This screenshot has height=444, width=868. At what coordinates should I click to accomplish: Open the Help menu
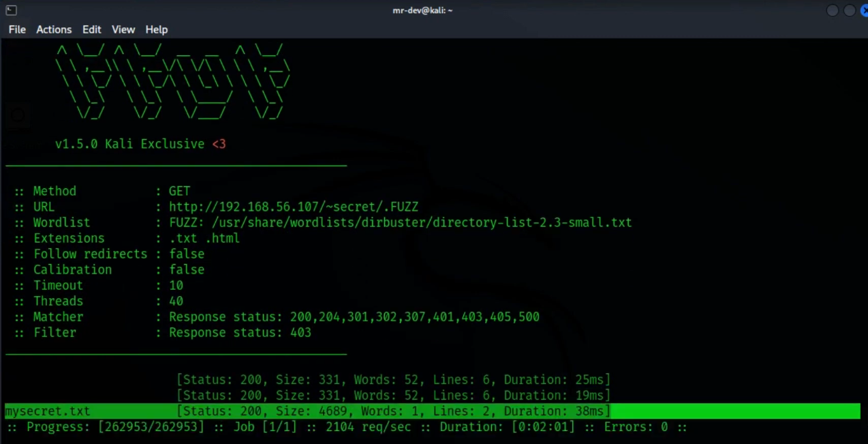(x=156, y=29)
